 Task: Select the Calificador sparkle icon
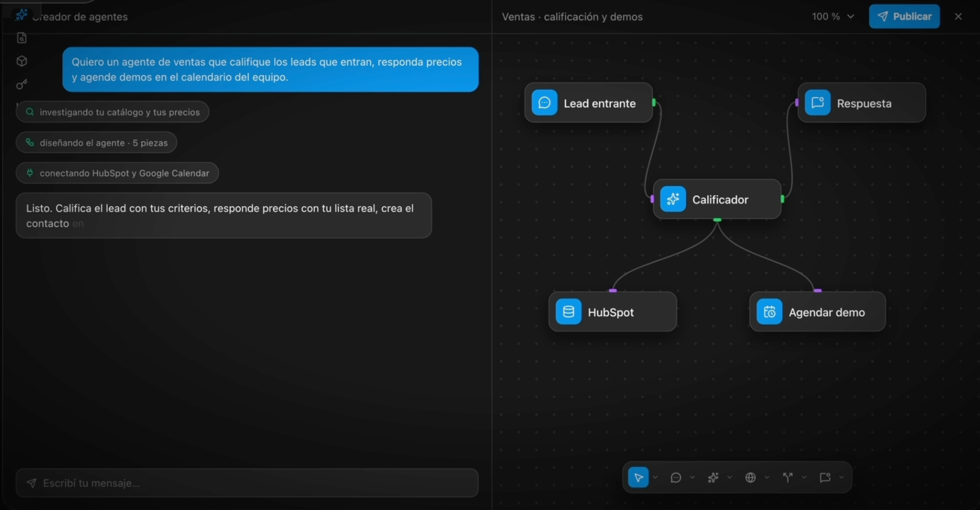(673, 199)
